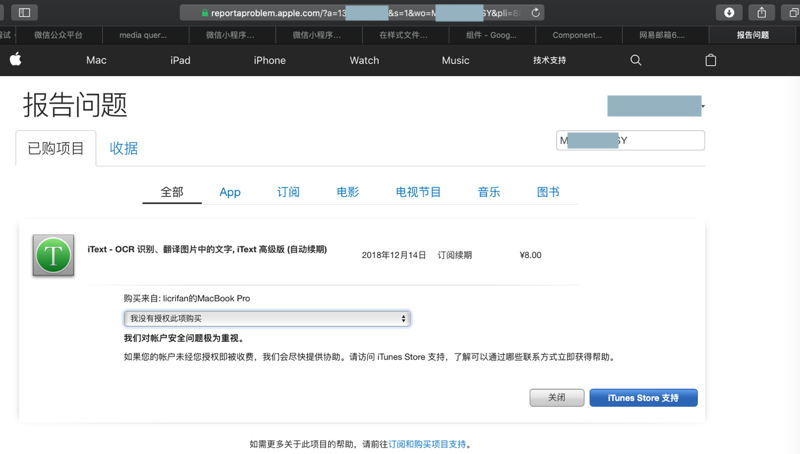Filter purchases by 音乐
800x454 pixels.
coord(489,192)
